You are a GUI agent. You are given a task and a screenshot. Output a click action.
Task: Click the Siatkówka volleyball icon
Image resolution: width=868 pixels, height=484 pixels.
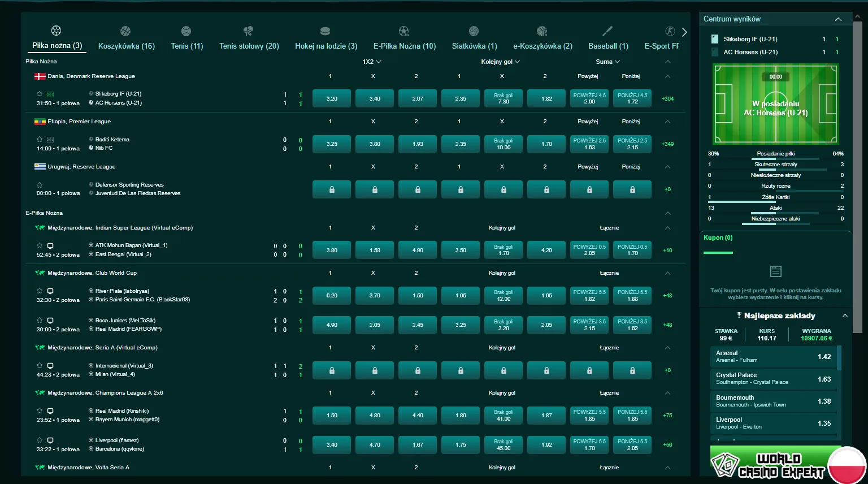pyautogui.click(x=474, y=31)
